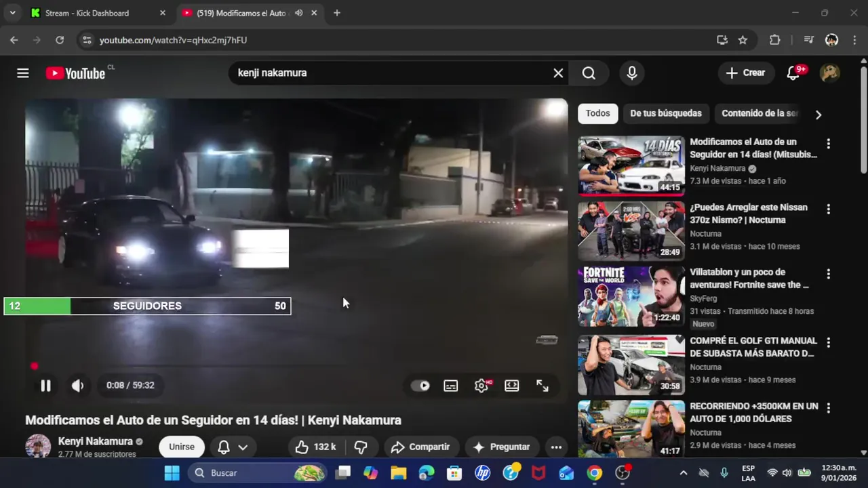Open Golf GTI Manual video title
Screen dimensions: 868x488
click(x=753, y=347)
